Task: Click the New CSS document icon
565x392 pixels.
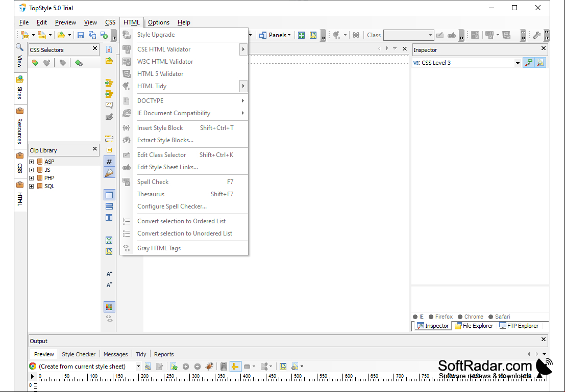Action: pos(25,35)
